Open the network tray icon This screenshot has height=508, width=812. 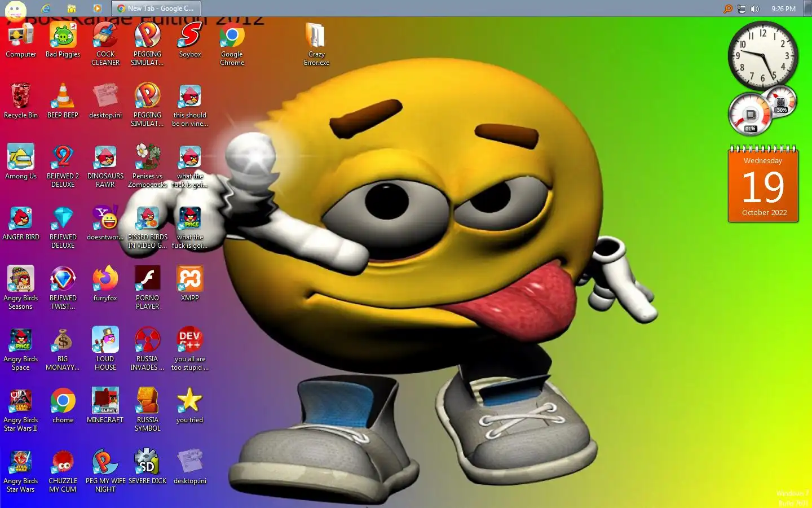click(742, 8)
